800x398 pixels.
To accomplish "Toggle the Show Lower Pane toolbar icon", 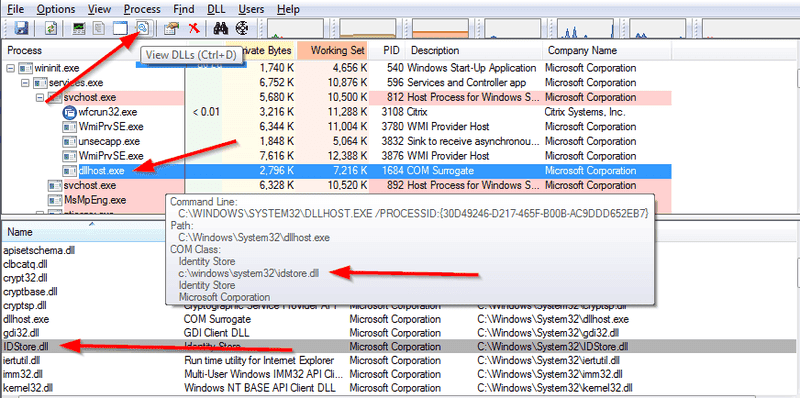I will point(120,28).
